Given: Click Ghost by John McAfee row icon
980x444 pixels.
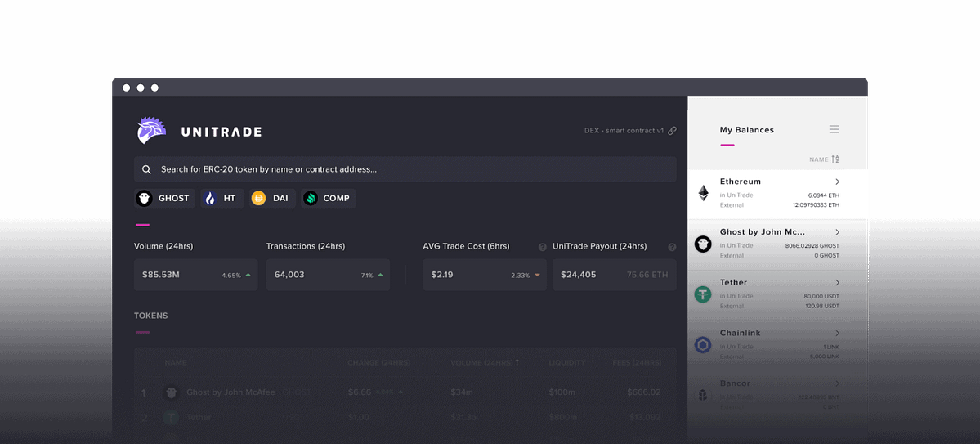Looking at the screenshot, I should pos(172,392).
